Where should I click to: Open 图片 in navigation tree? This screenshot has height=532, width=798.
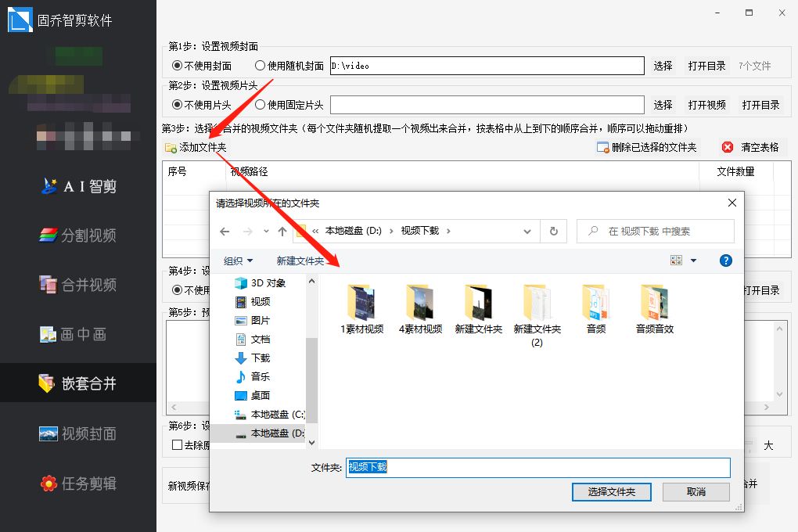coord(253,321)
